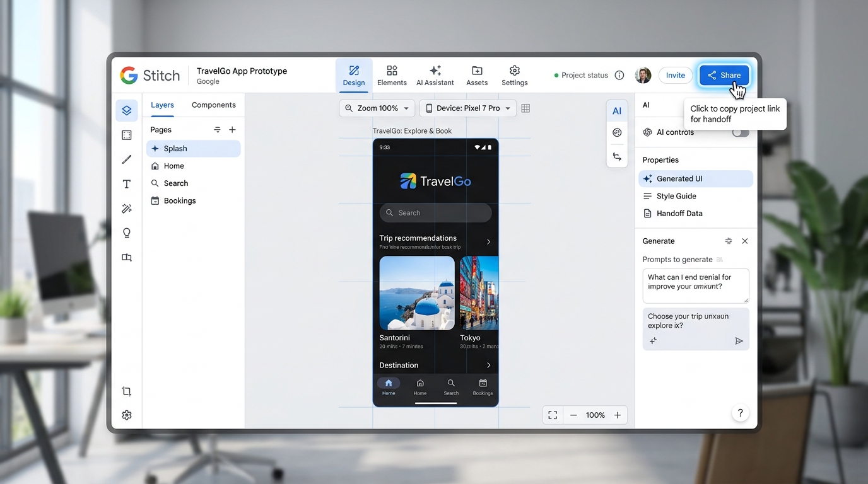
Task: Click the Project status indicator
Action: pyautogui.click(x=581, y=75)
